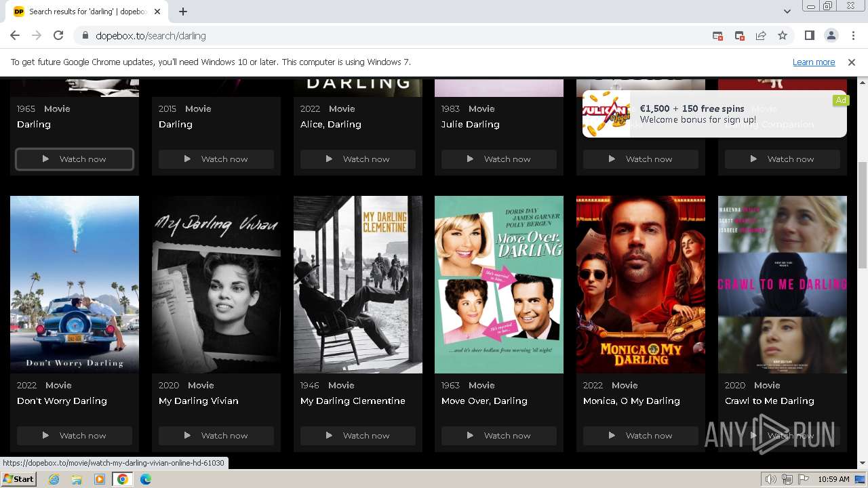Dismiss the Chrome update notice
This screenshot has height=488, width=868.
(x=852, y=62)
